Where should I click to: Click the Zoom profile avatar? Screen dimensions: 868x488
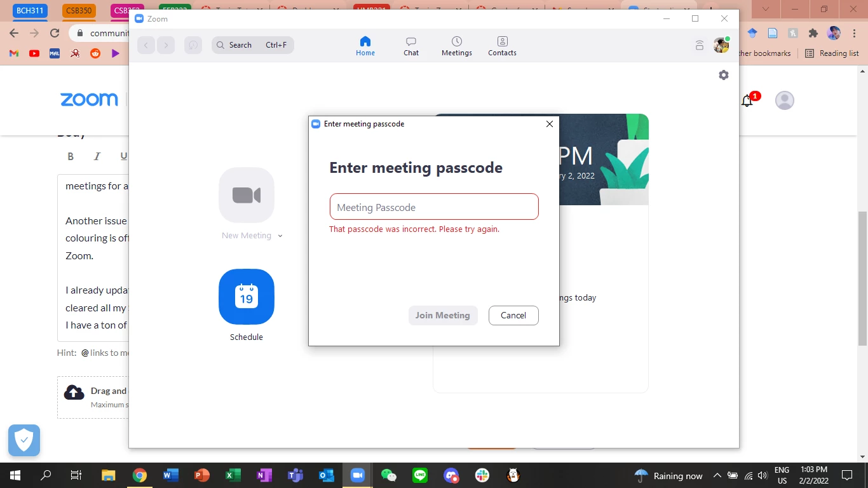click(x=721, y=45)
